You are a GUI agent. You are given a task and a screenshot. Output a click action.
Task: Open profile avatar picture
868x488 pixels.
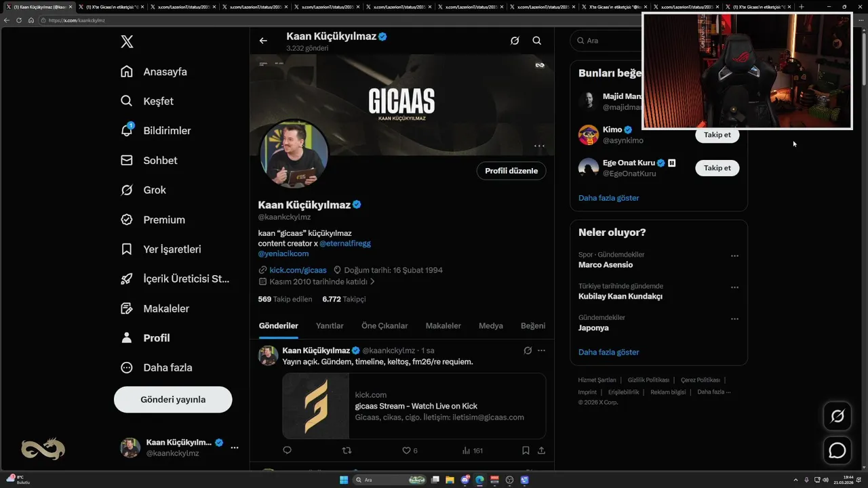[294, 155]
